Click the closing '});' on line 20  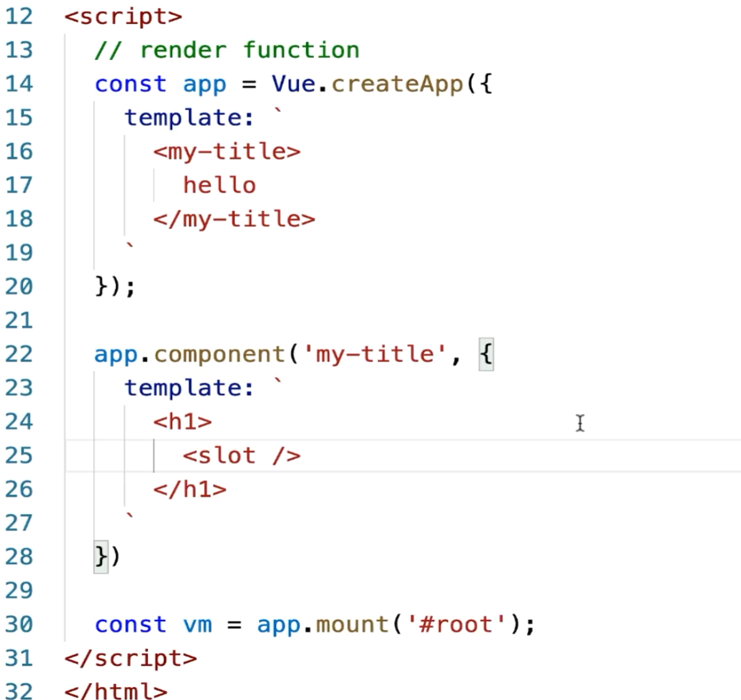coord(115,287)
